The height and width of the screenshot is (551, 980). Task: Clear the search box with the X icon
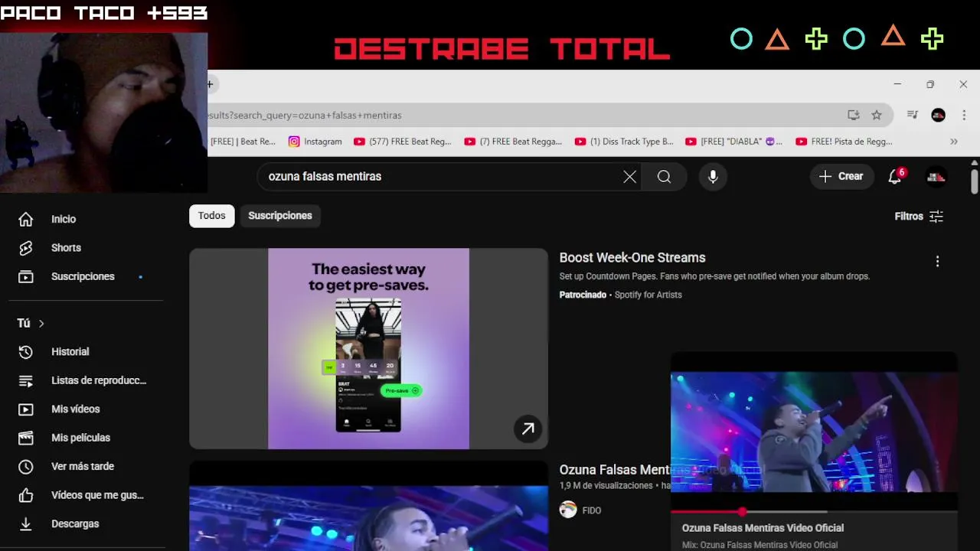[629, 177]
